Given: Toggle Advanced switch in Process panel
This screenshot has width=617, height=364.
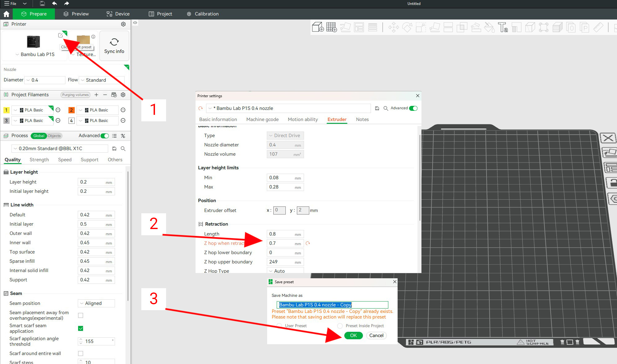Looking at the screenshot, I should tap(105, 136).
